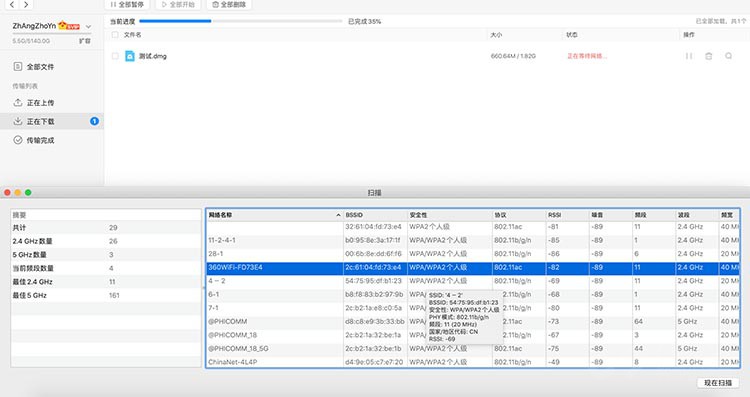Click the magnifier icon for 测试.dmg

tap(728, 56)
